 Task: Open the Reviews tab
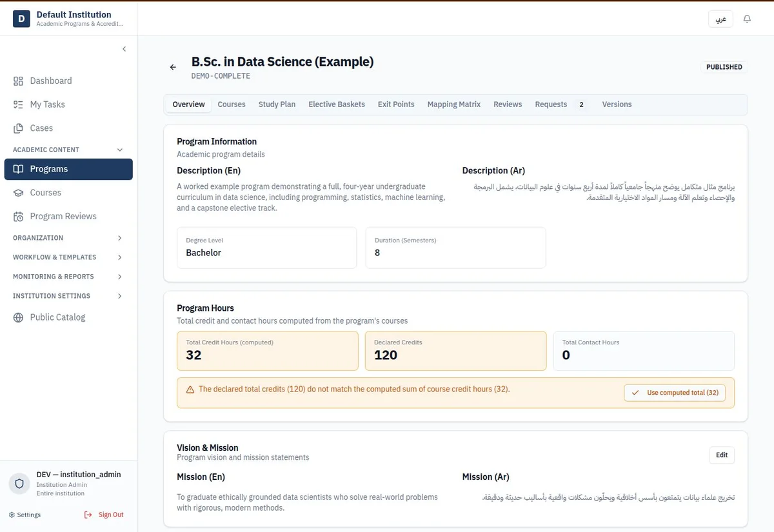pyautogui.click(x=508, y=104)
